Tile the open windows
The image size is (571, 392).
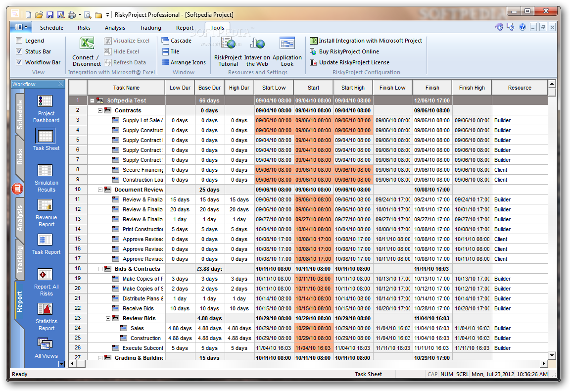(x=170, y=52)
